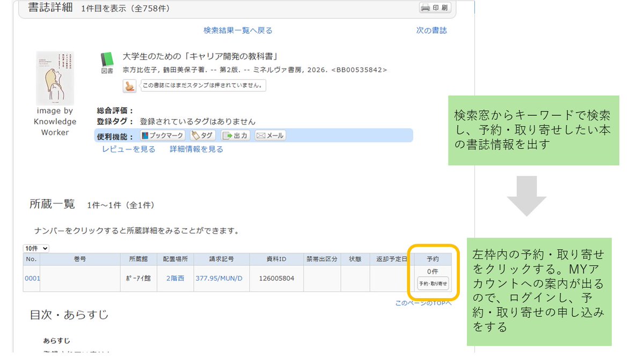Click the 所蔵一覧 heading
The height and width of the screenshot is (362, 644).
pyautogui.click(x=52, y=204)
